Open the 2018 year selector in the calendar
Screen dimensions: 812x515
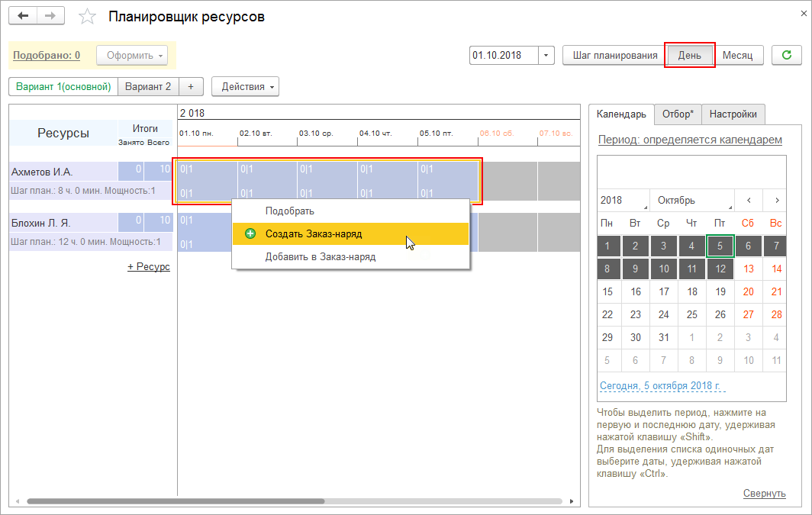click(x=623, y=201)
